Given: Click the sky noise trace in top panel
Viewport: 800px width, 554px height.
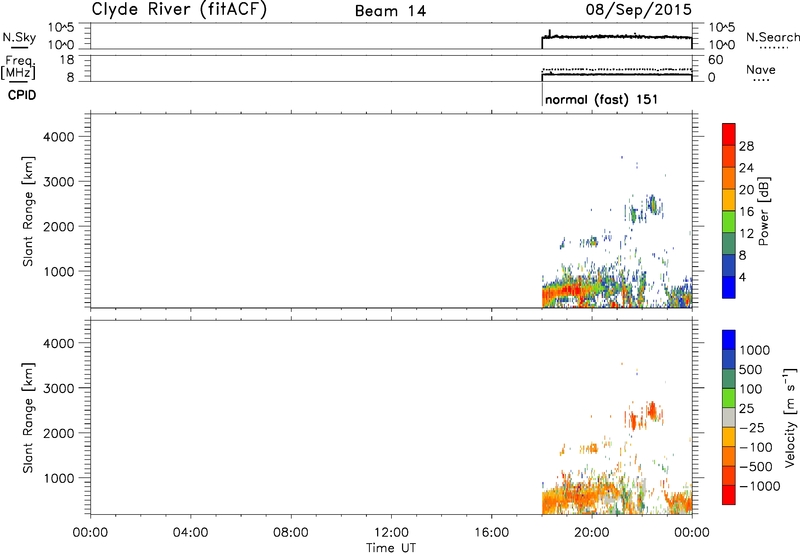Looking at the screenshot, I should click(617, 37).
